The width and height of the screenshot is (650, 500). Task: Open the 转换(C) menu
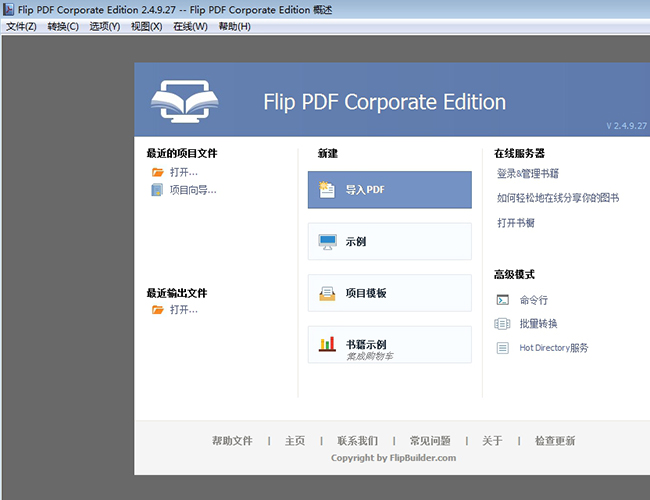63,26
